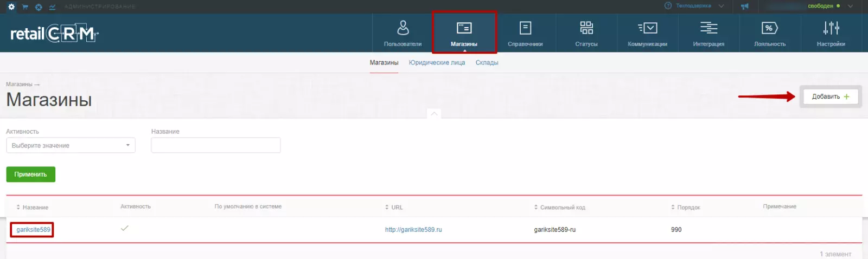Open the Интеграция section

click(709, 33)
